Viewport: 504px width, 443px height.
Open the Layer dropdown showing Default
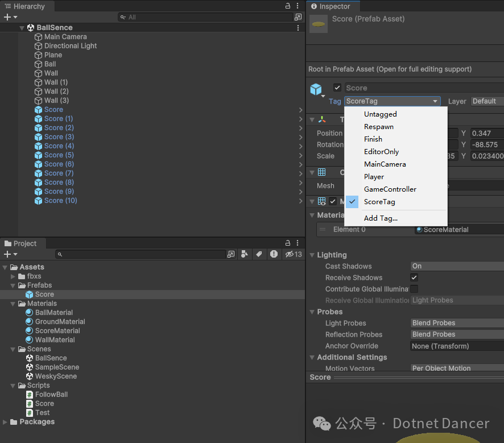488,101
